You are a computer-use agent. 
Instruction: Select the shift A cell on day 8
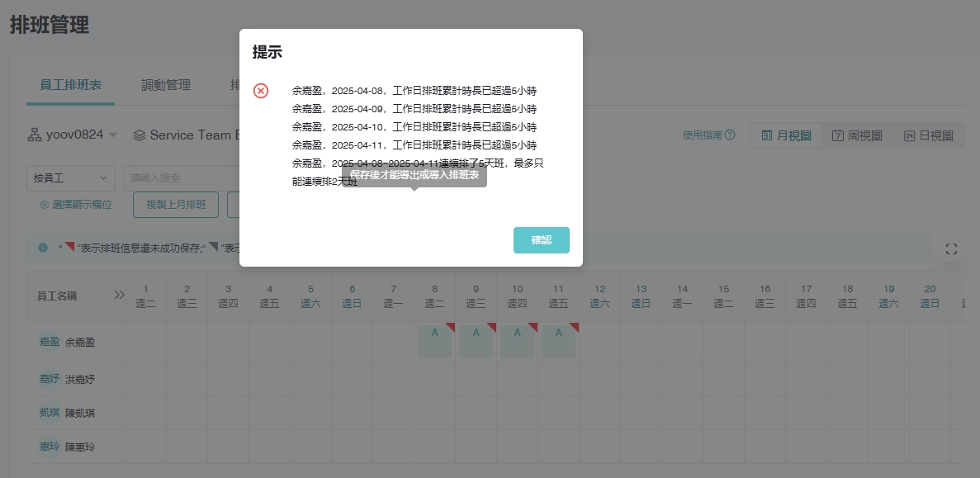point(434,341)
